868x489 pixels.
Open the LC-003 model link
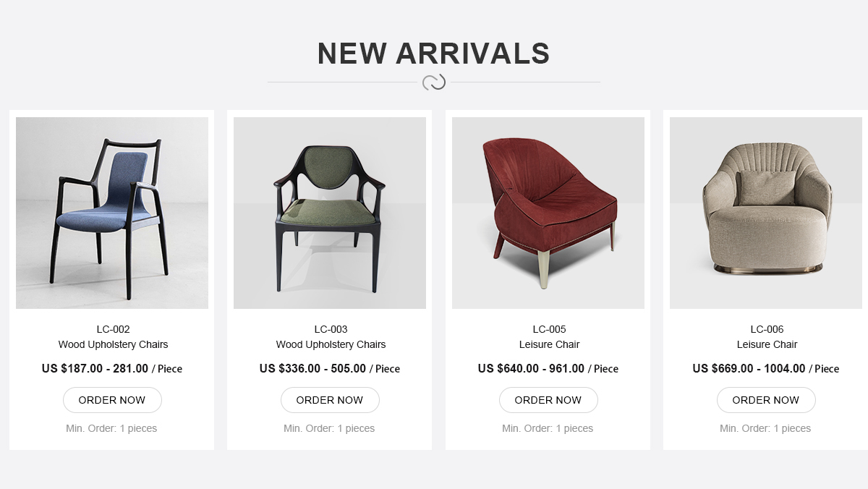[x=331, y=329]
